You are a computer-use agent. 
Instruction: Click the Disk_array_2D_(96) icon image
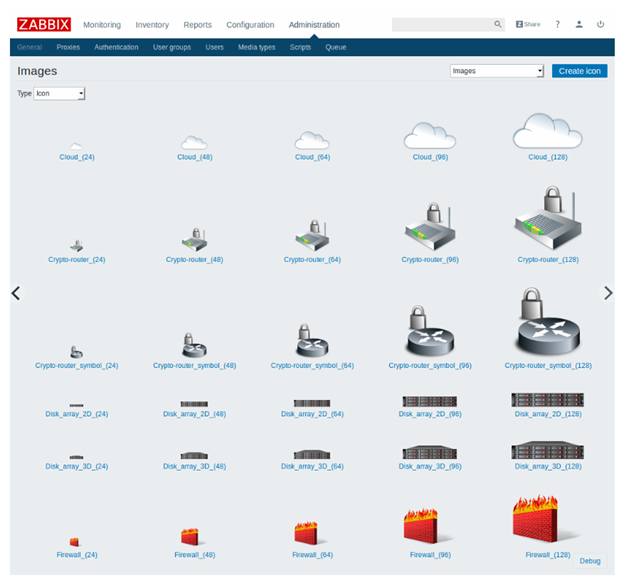pyautogui.click(x=430, y=401)
